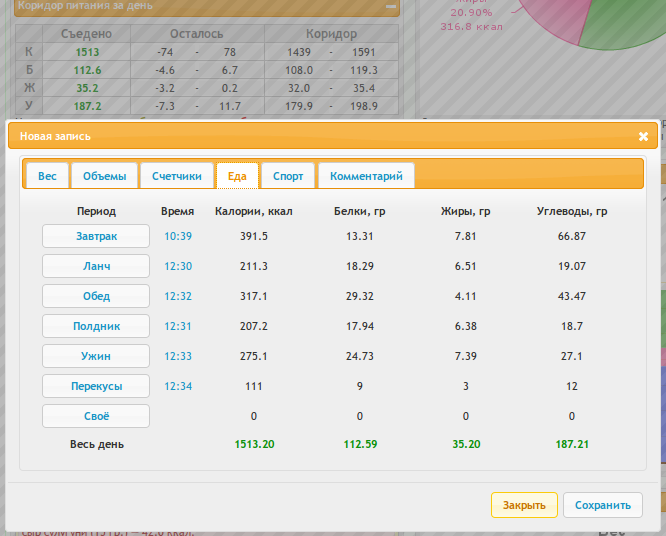This screenshot has height=536, width=666.
Task: Select breakfast protein value 13.31
Action: pos(360,236)
